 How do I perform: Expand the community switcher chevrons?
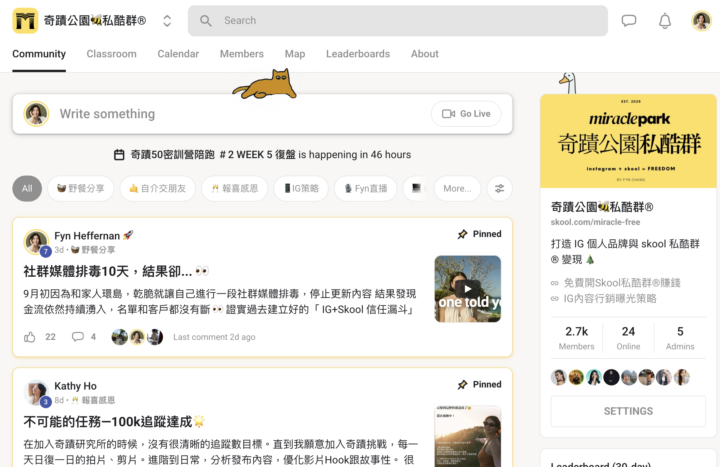coord(167,21)
